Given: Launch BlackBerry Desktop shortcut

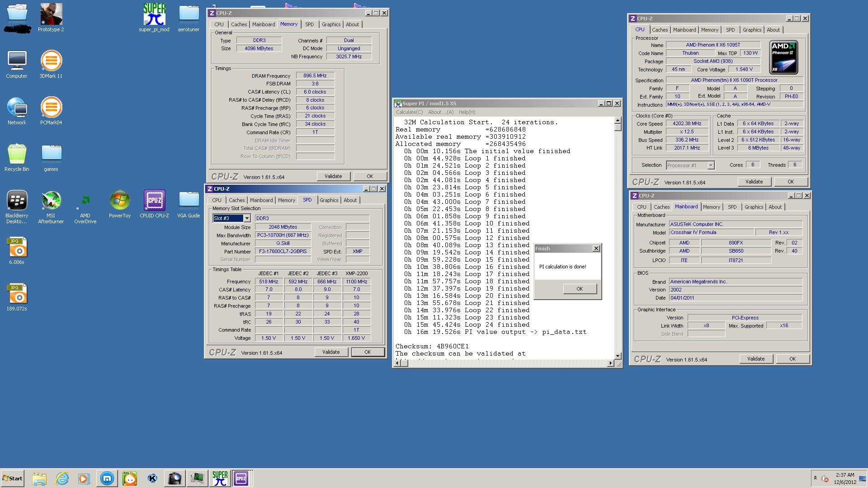Looking at the screenshot, I should pyautogui.click(x=17, y=206).
